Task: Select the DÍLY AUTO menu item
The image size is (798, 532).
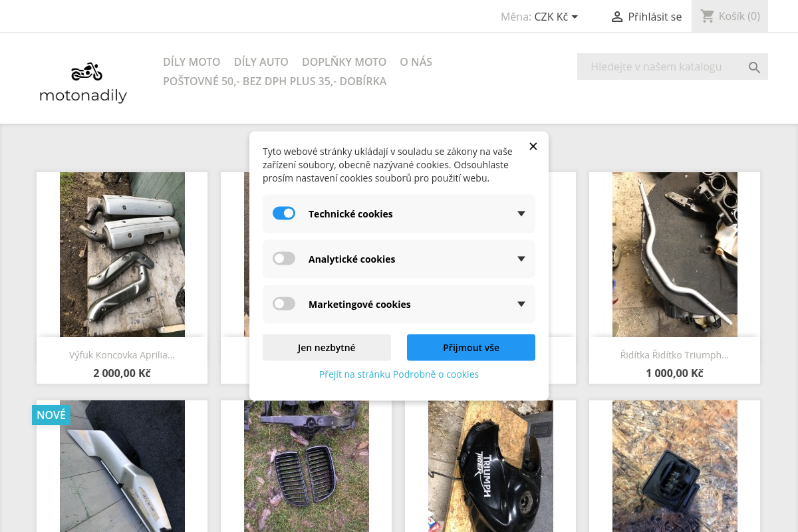Action: tap(261, 62)
